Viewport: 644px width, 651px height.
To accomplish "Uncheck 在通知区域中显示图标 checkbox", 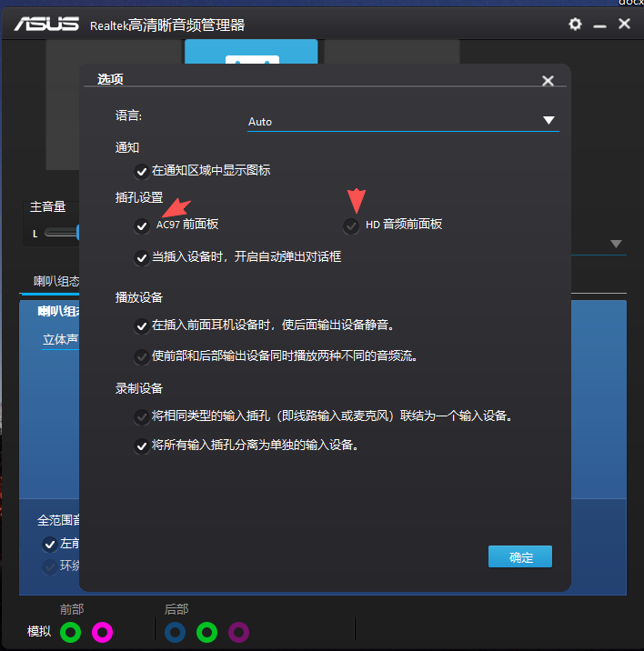I will coord(141,170).
